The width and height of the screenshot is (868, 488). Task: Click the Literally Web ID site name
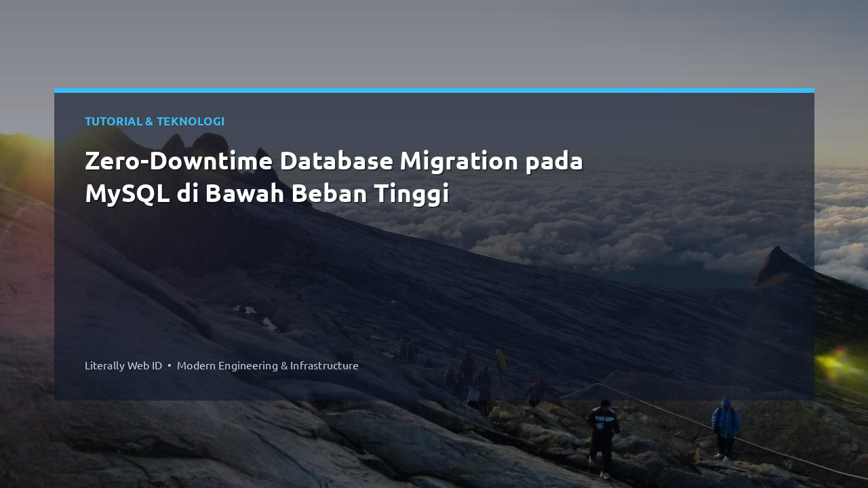tap(123, 365)
